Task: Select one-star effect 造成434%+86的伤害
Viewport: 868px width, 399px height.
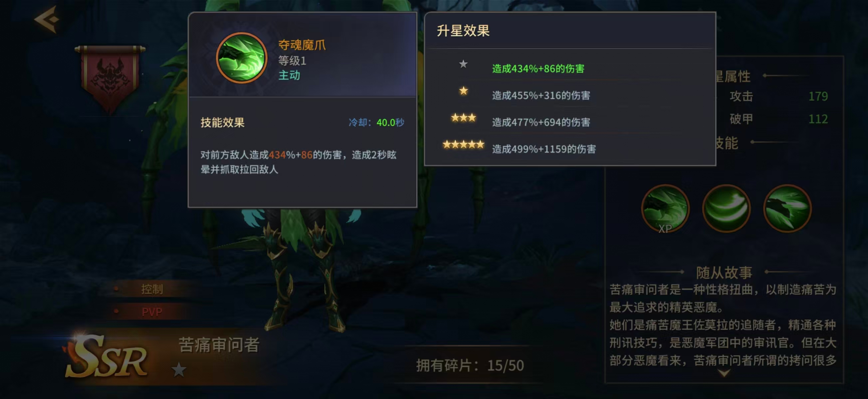Action: pyautogui.click(x=538, y=69)
